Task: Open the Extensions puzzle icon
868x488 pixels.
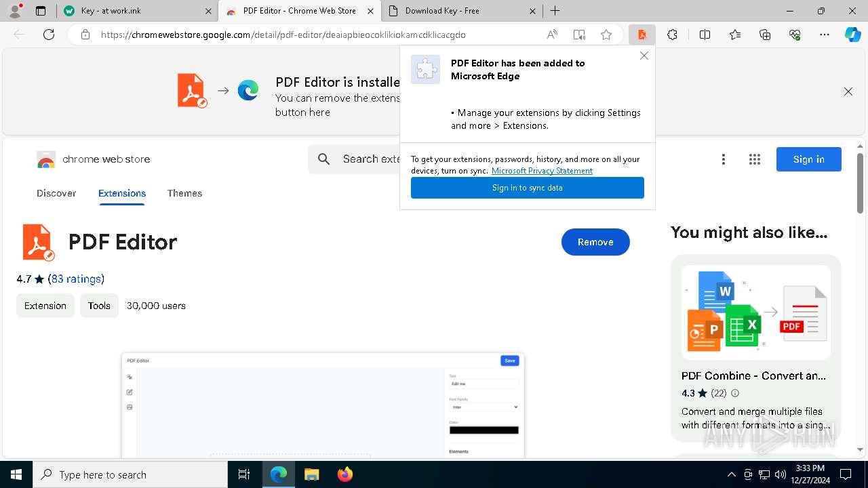Action: click(672, 35)
